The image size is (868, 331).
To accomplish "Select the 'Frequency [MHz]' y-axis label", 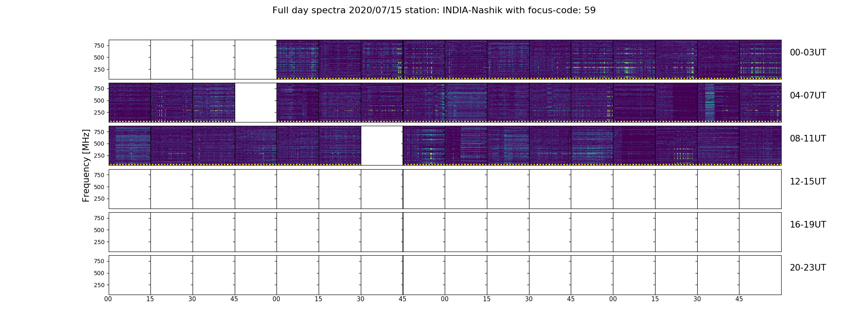I will (86, 165).
